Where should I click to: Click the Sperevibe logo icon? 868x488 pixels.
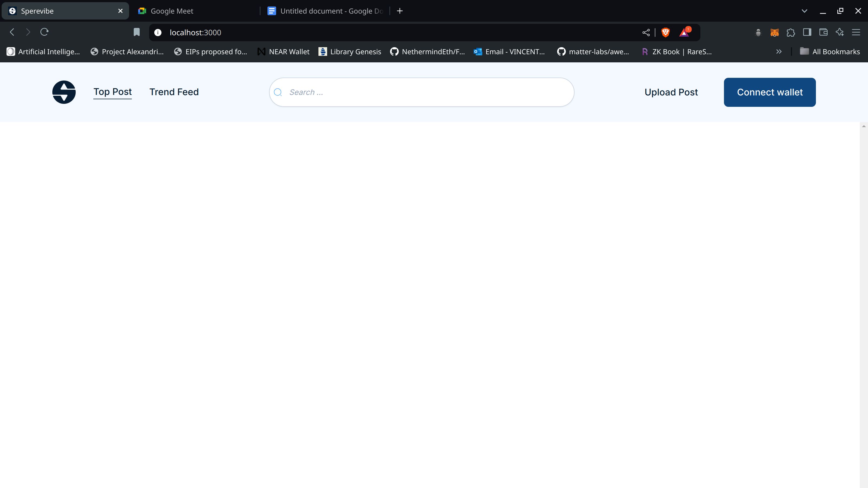coord(64,92)
